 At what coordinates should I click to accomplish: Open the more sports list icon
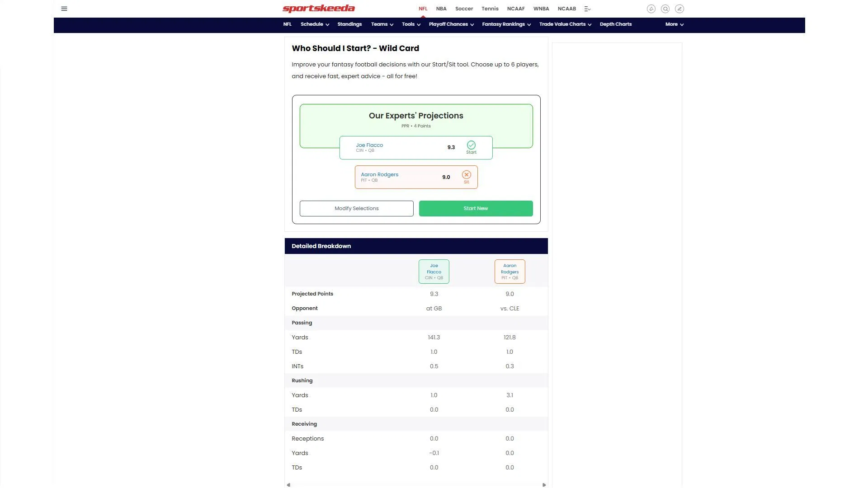coord(587,9)
